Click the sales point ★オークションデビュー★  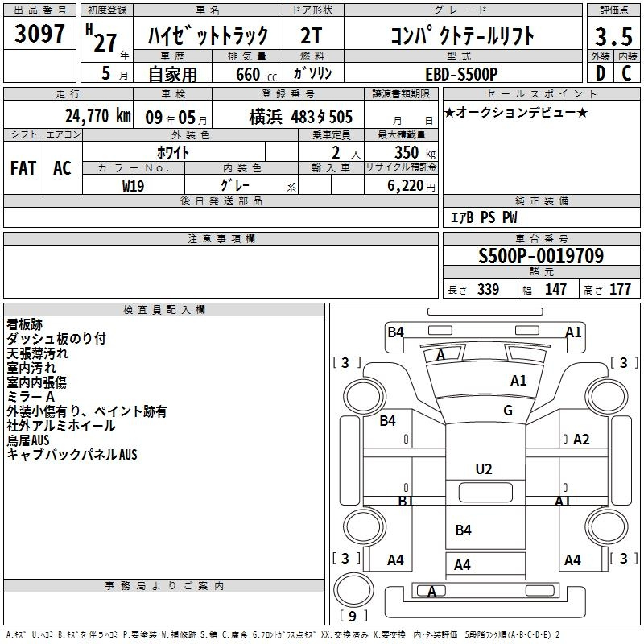(516, 112)
